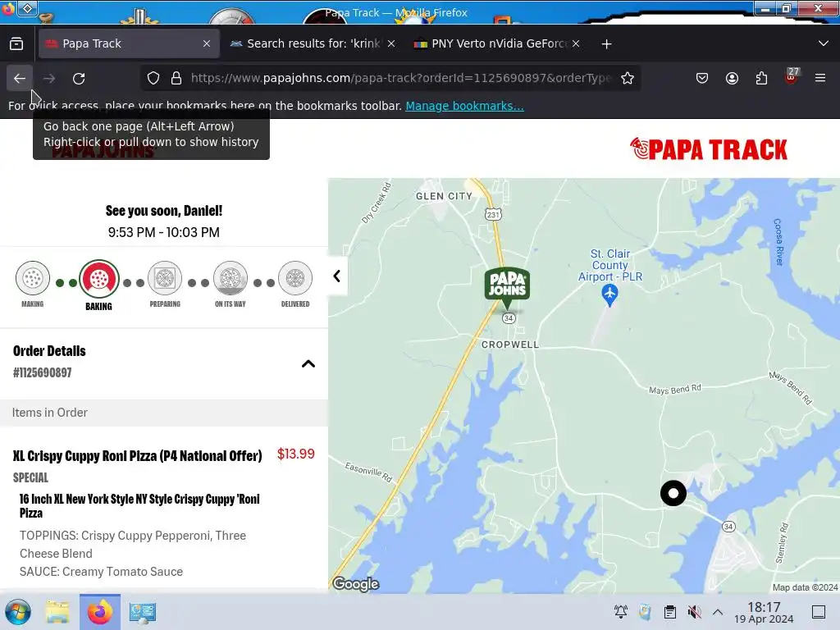840x630 pixels.
Task: Click the Glen City label on the map
Action: point(444,196)
